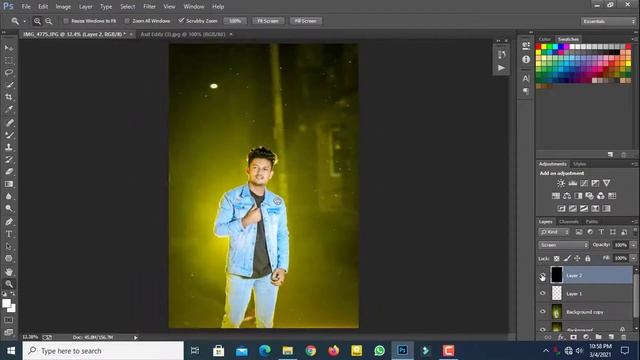This screenshot has width=640, height=360.
Task: Open the Zoom tool preset picker arrow
Action: point(24,21)
